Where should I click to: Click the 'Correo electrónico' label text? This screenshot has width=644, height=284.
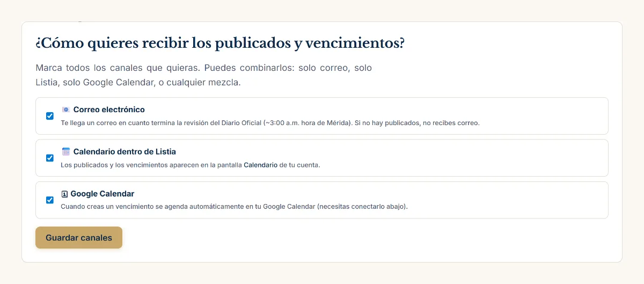109,110
